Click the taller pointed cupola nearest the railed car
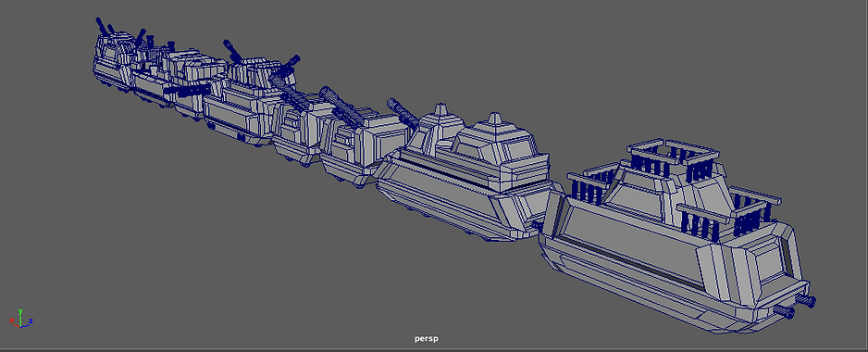This screenshot has height=352, width=868. tap(495, 119)
